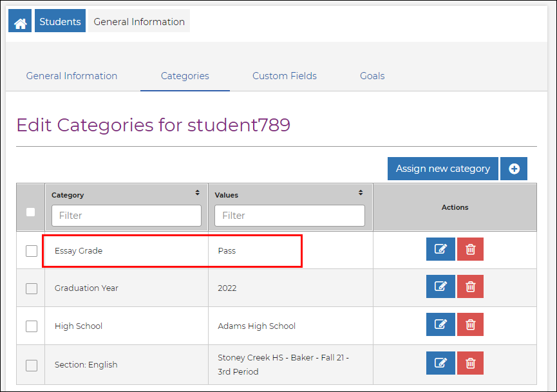Open the Custom Fields tab
The width and height of the screenshot is (557, 392).
click(285, 76)
